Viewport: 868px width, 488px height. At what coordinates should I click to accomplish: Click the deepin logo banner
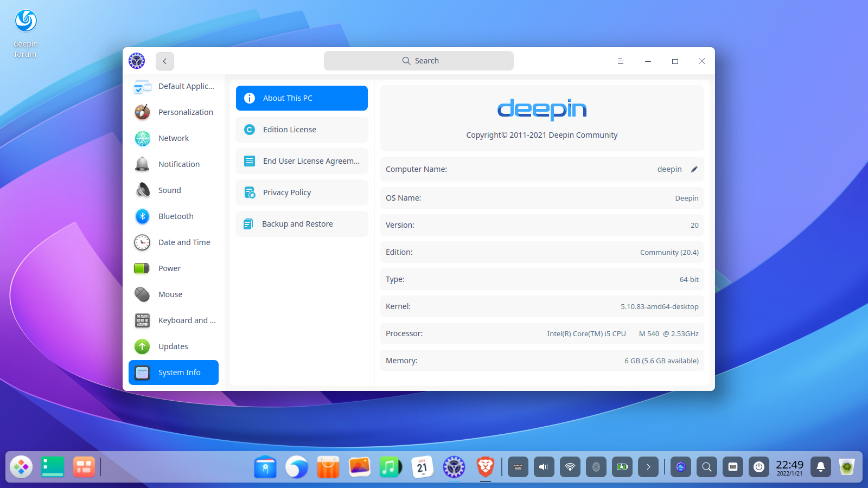pyautogui.click(x=542, y=109)
